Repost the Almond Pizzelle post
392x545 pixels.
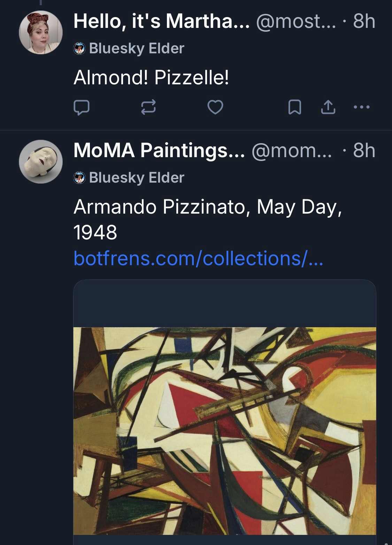pos(148,108)
